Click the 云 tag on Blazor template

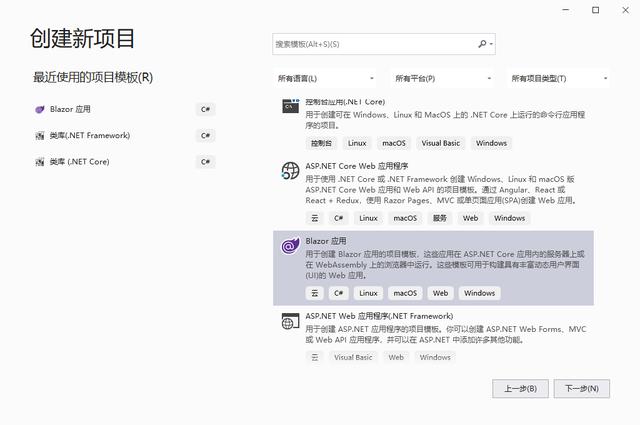(315, 294)
